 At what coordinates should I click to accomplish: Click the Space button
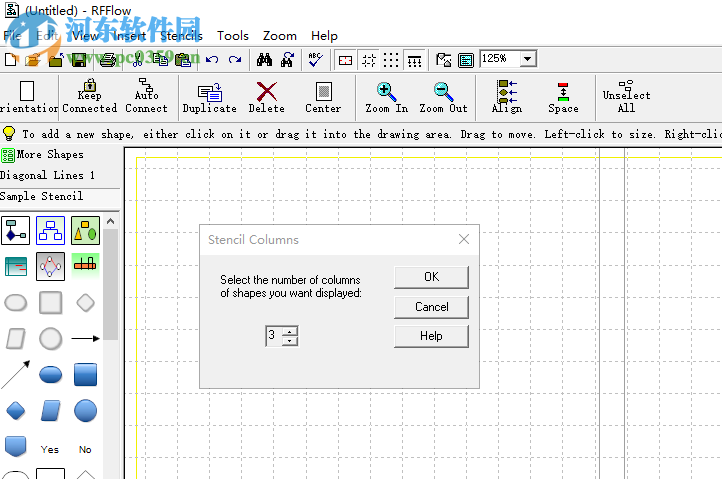pyautogui.click(x=563, y=98)
